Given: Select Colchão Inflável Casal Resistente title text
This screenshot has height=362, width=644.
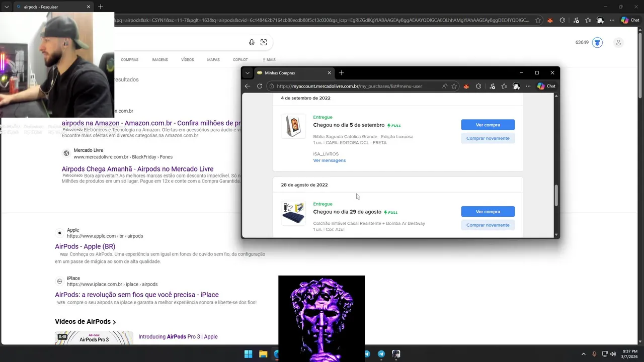Looking at the screenshot, I should [x=369, y=223].
